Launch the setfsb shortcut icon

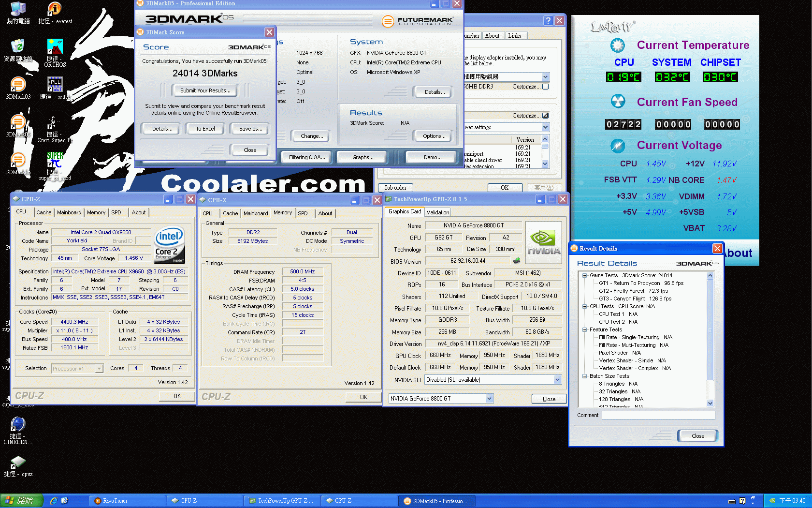click(55, 88)
